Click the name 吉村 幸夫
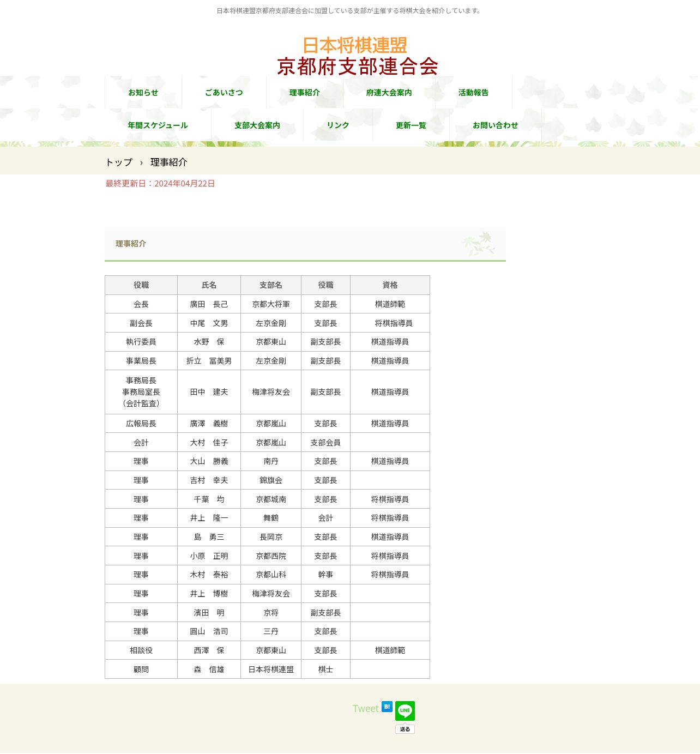The height and width of the screenshot is (754, 700). point(209,480)
